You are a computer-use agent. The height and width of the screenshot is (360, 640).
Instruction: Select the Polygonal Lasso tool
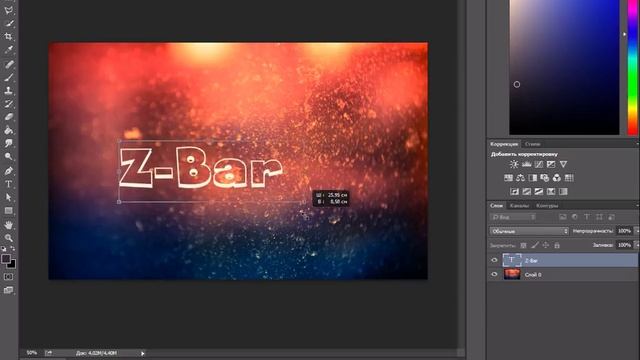8,10
